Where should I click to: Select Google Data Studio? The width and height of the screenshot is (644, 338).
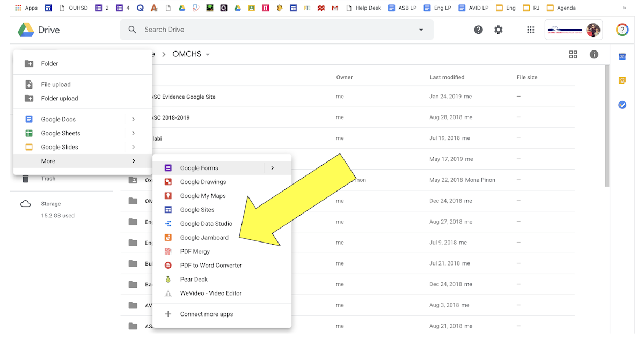pos(222,224)
